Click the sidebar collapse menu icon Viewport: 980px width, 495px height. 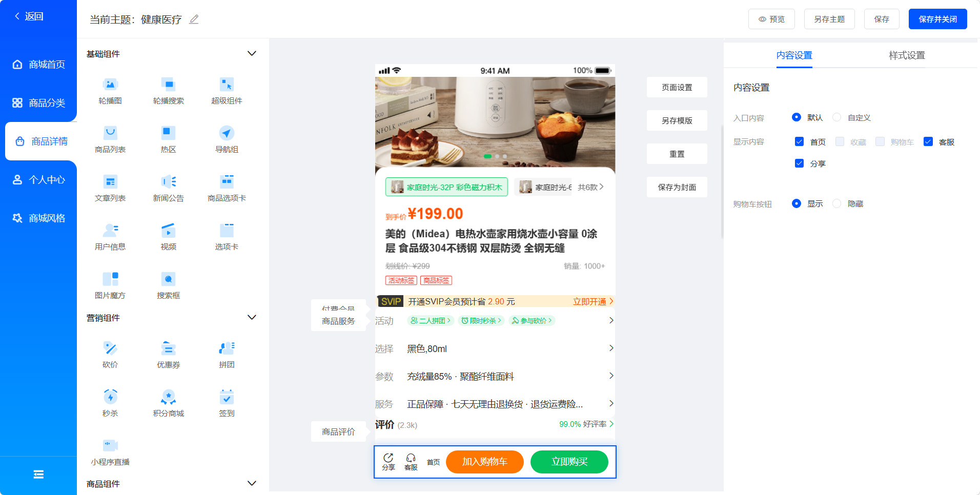pyautogui.click(x=38, y=475)
